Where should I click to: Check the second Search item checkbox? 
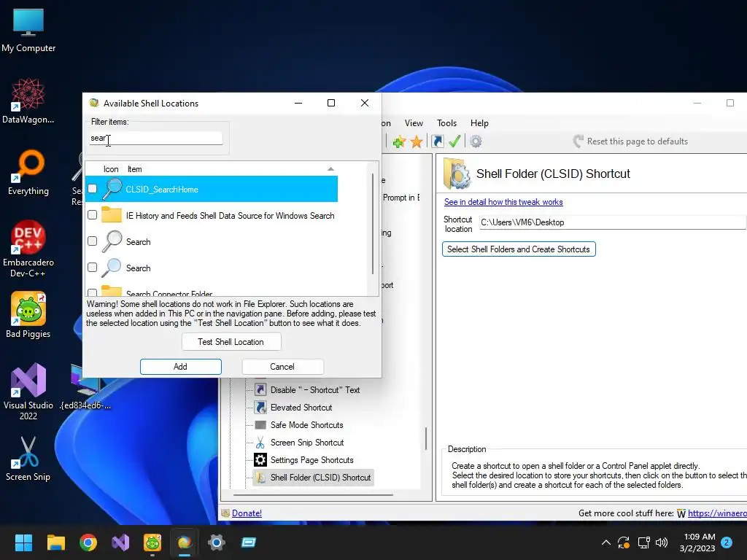click(93, 267)
